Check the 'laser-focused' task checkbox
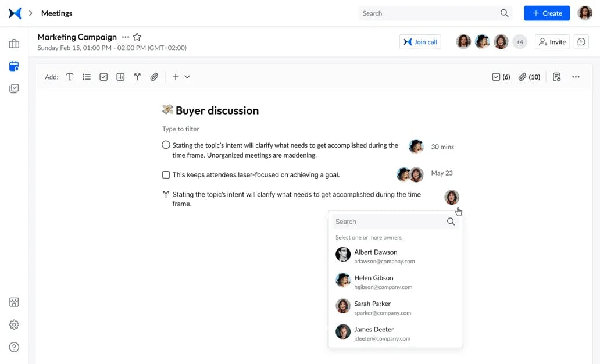 (x=166, y=174)
